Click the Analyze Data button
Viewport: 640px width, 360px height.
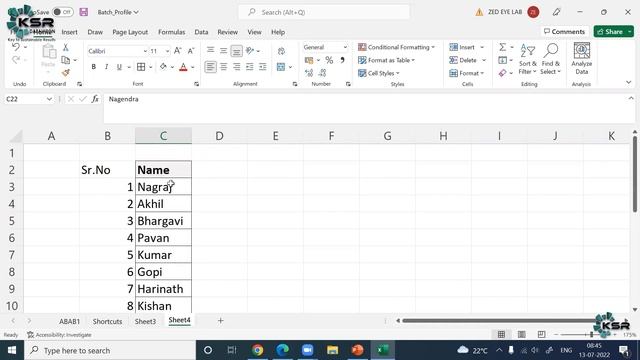(x=582, y=59)
